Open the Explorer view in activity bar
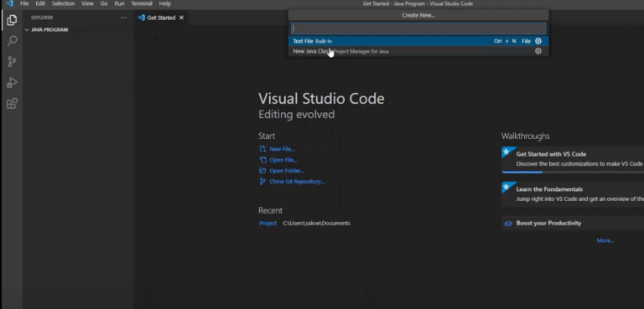Viewport: 644px width, 309px height. click(12, 20)
